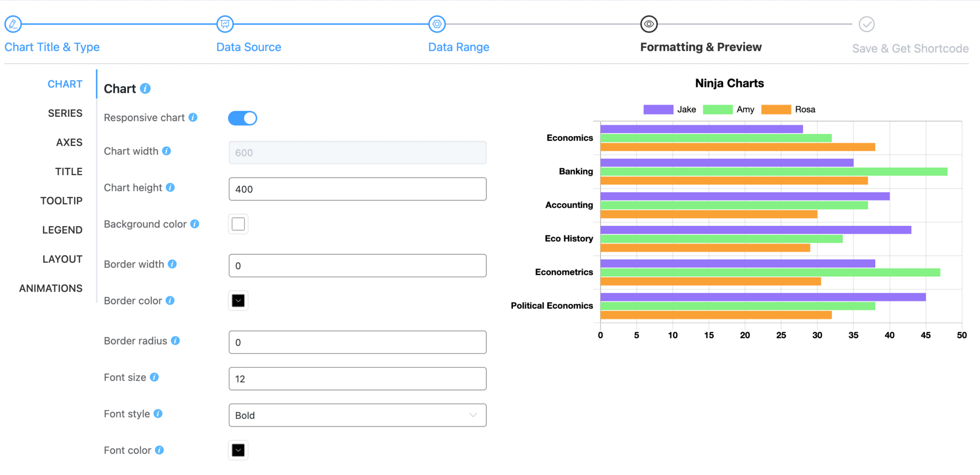
Task: Open the Font style dropdown
Action: [x=357, y=415]
